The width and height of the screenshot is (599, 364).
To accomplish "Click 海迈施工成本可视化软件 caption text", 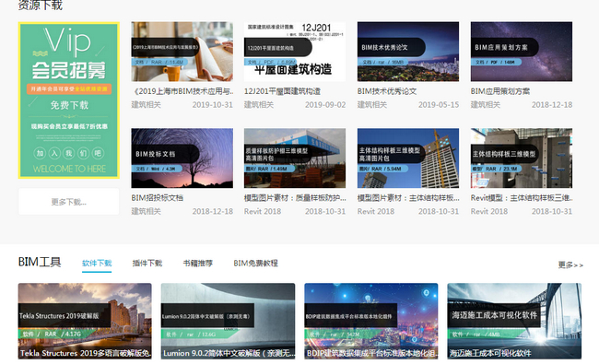I will coord(490,353).
